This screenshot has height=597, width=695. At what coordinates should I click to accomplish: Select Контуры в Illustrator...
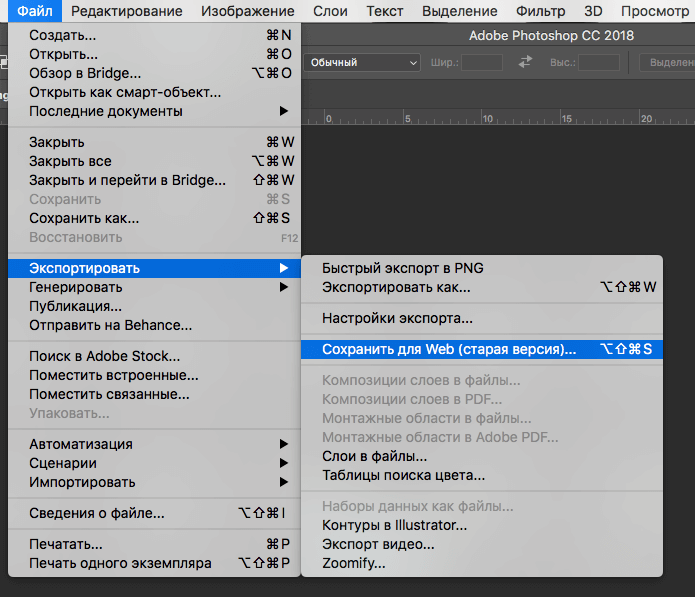click(x=482, y=525)
